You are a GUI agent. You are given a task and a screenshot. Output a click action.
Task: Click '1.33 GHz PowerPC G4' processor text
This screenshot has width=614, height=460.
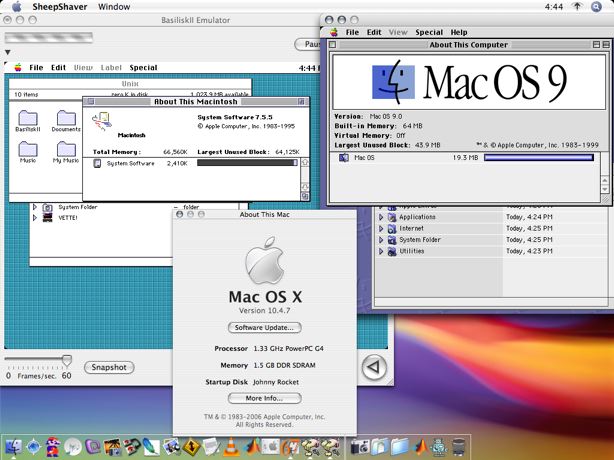point(289,348)
